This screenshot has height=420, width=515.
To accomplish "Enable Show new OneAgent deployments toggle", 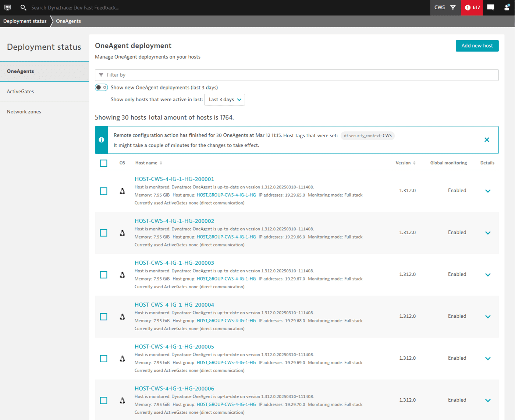I will 101,87.
